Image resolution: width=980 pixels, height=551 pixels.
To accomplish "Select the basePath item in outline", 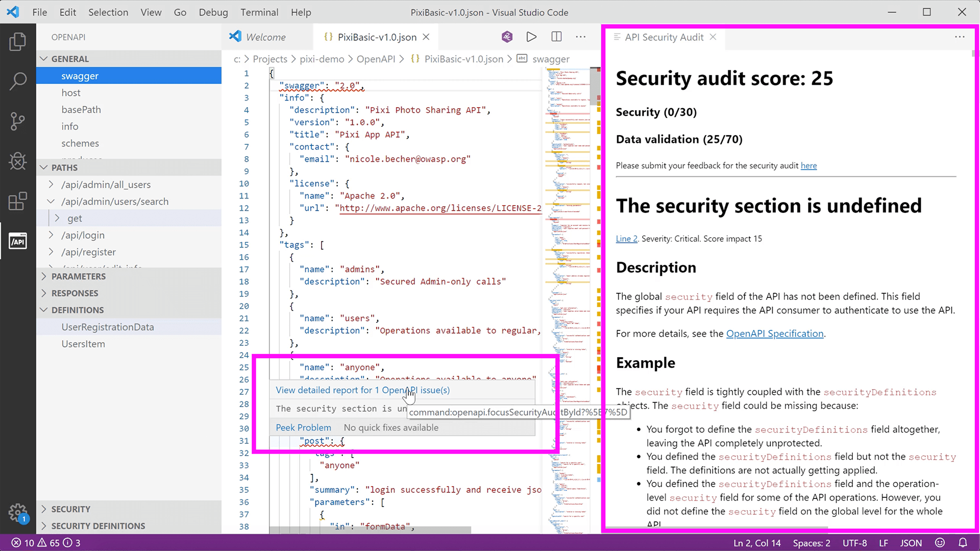I will point(129,110).
